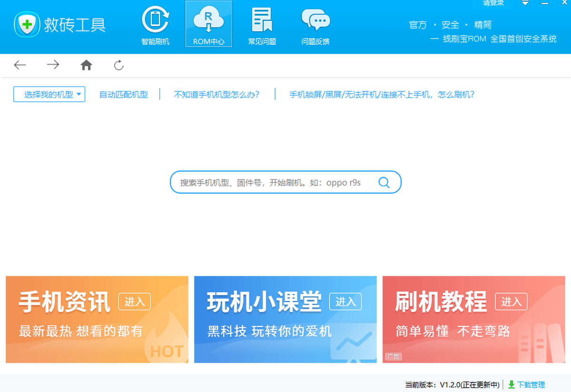Click the 自动匹配机型 link
The height and width of the screenshot is (392, 571).
(x=123, y=94)
